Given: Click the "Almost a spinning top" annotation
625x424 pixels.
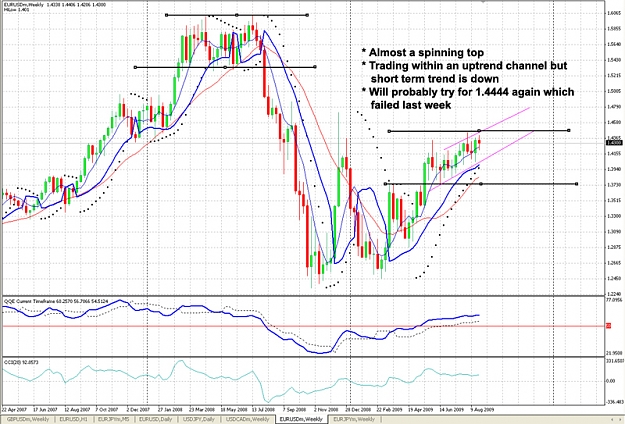Looking at the screenshot, I should pos(423,53).
